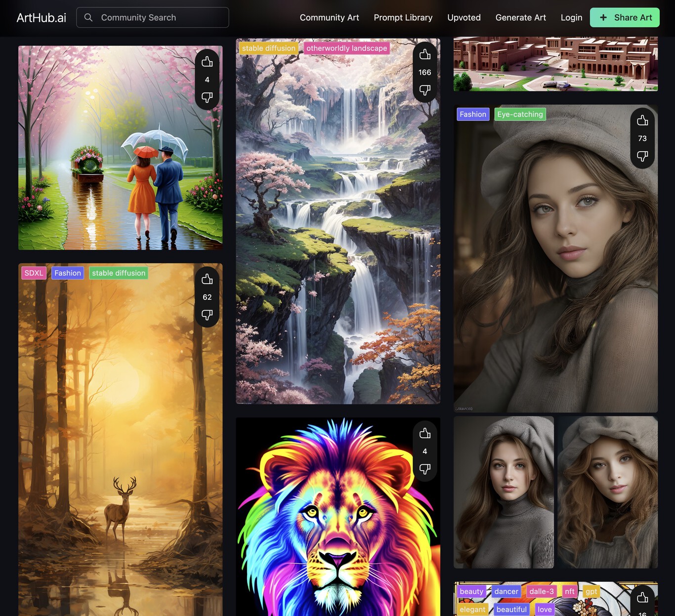This screenshot has height=616, width=675.
Task: Navigate to Generate Art
Action: pyautogui.click(x=520, y=17)
